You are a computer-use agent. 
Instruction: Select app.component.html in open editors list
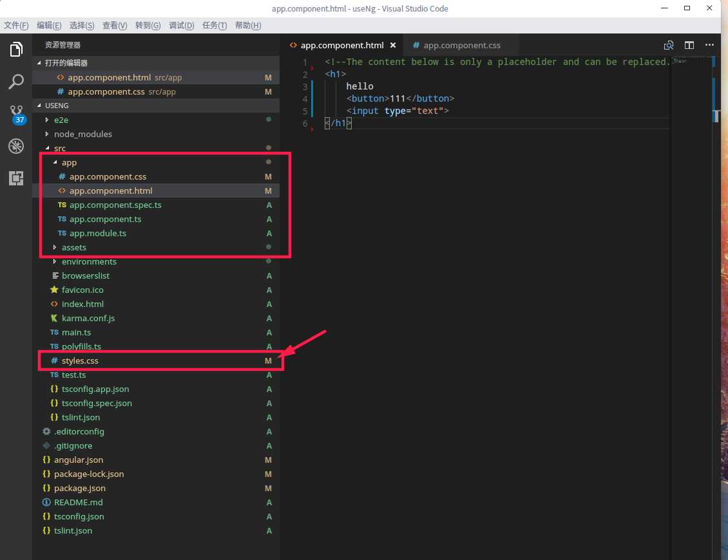[x=155, y=77]
